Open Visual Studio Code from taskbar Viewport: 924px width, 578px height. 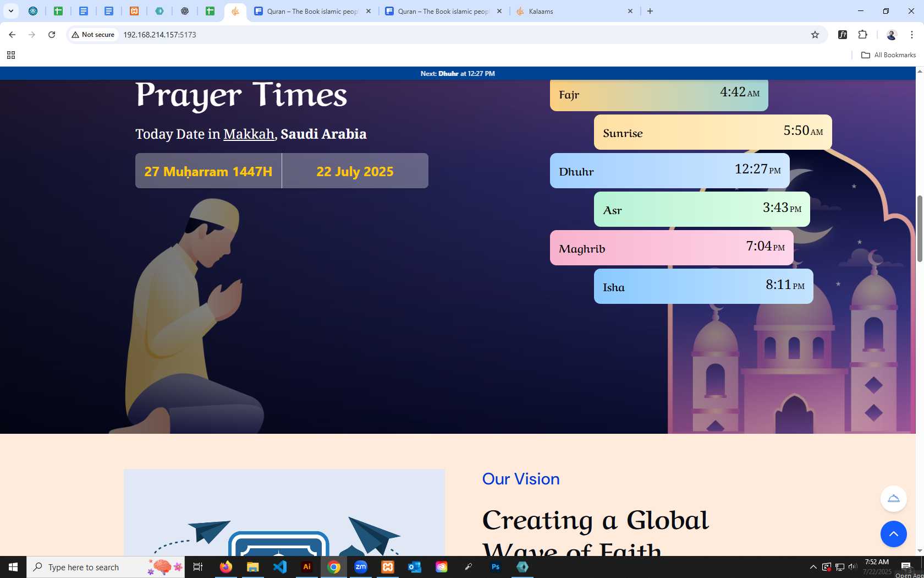point(279,567)
